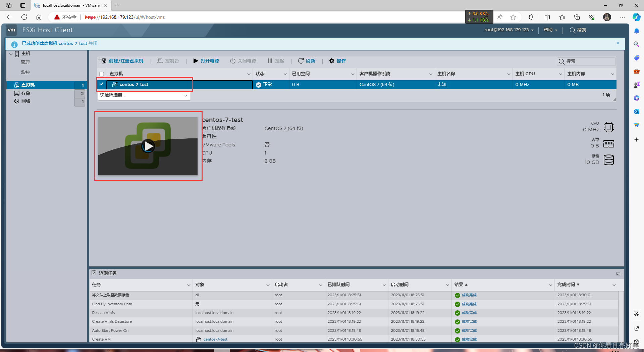Click the Power off (关闭电源) toolbar button
This screenshot has height=352, width=644.
(243, 61)
